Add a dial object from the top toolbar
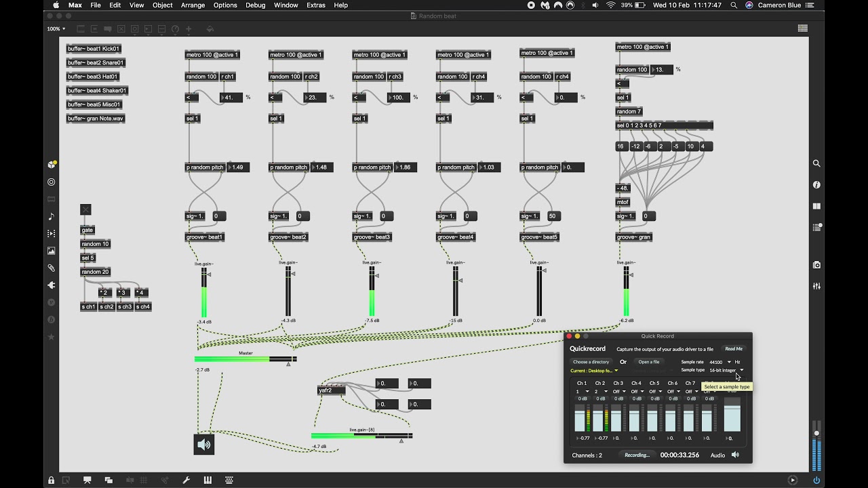This screenshot has width=868, height=488. (175, 29)
